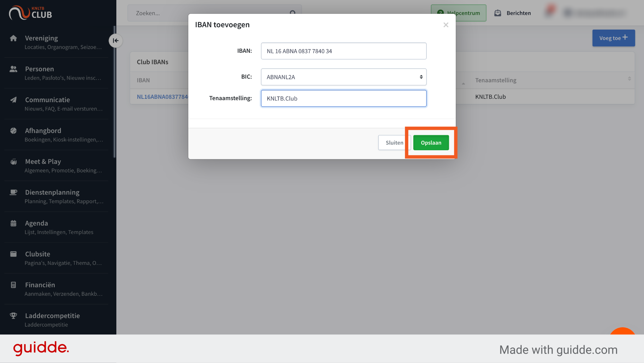Close the IBAN toevoegen dialog
644x363 pixels.
coord(446,25)
